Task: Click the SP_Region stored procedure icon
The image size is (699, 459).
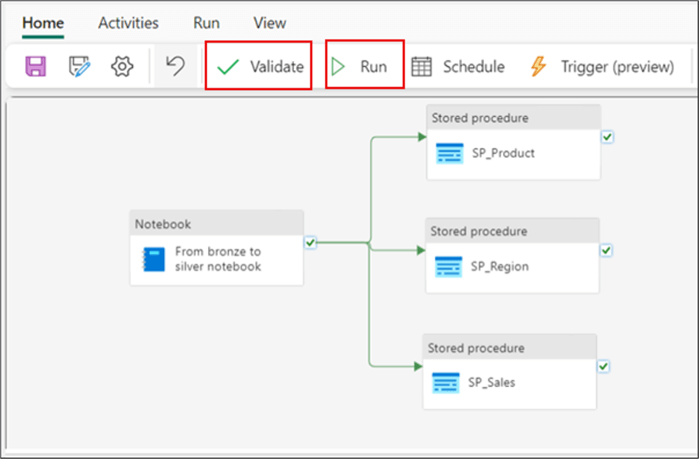Action: pos(449,266)
